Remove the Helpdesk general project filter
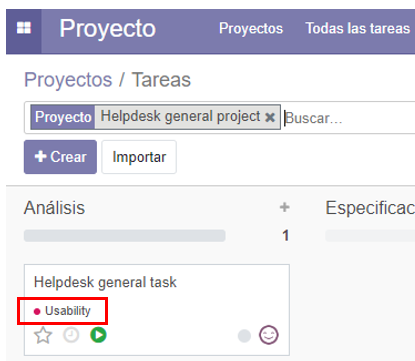Screen dimensions: 415x361 pos(270,117)
